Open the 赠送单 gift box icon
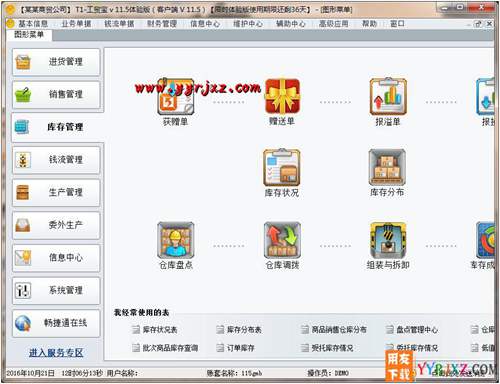 click(282, 97)
